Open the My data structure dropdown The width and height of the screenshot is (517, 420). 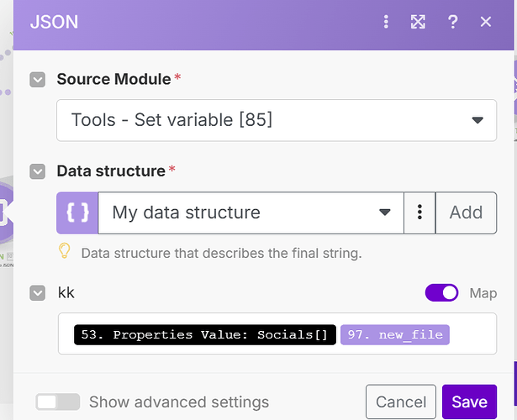(x=251, y=213)
